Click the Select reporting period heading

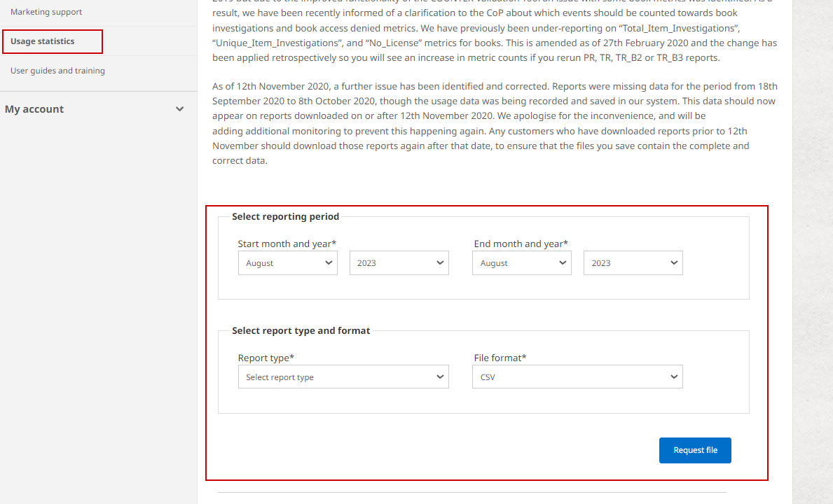[x=285, y=216]
